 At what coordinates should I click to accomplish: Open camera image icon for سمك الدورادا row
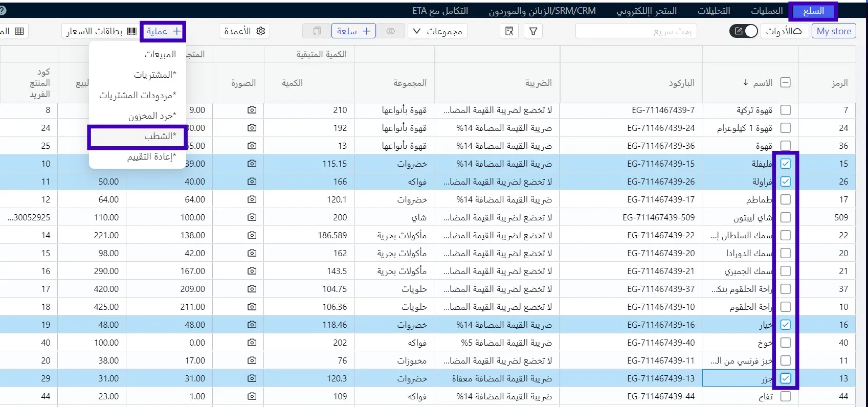(x=252, y=253)
